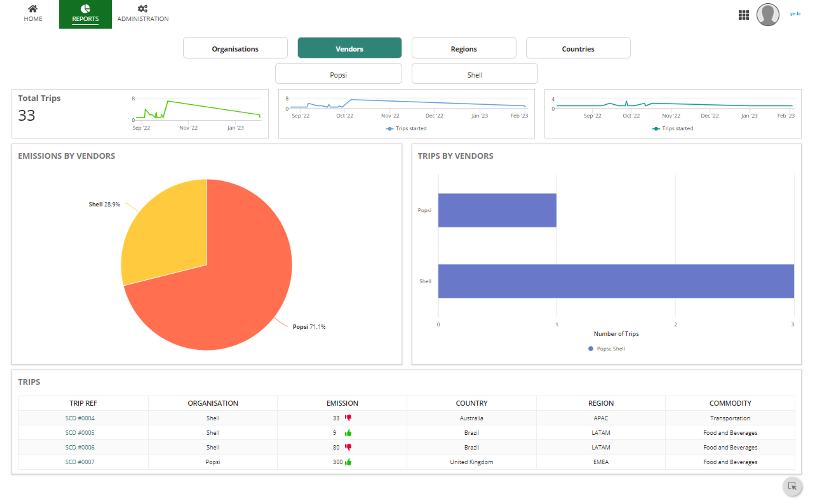
Task: Open trip SCD #0006 link
Action: 80,447
